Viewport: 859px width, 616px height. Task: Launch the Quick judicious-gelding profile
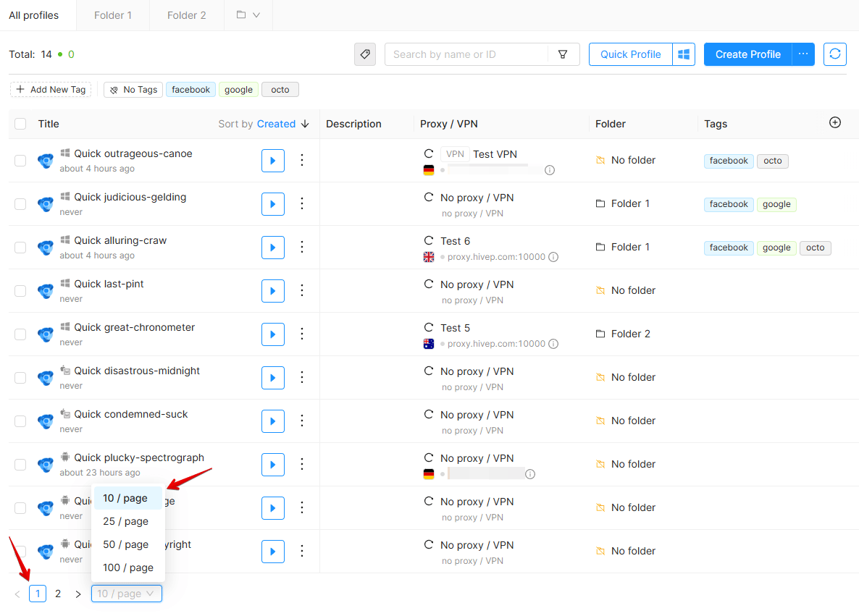coord(273,204)
